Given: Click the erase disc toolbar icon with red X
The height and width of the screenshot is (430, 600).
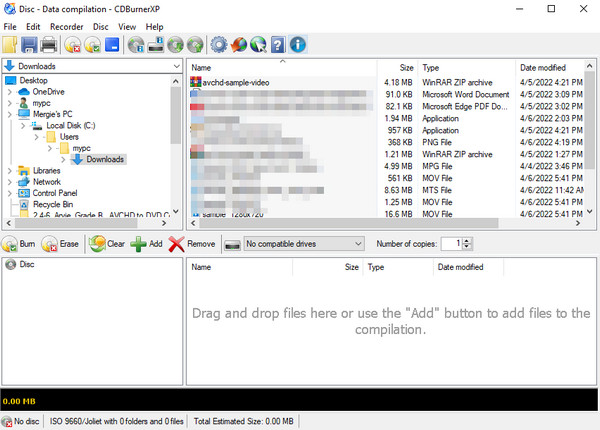Looking at the screenshot, I should point(72,45).
